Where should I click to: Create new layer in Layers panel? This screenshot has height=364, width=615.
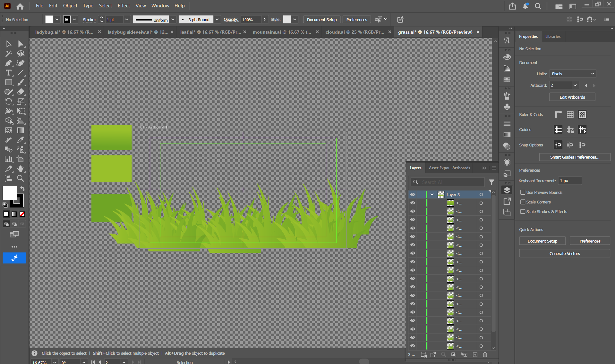point(475,355)
